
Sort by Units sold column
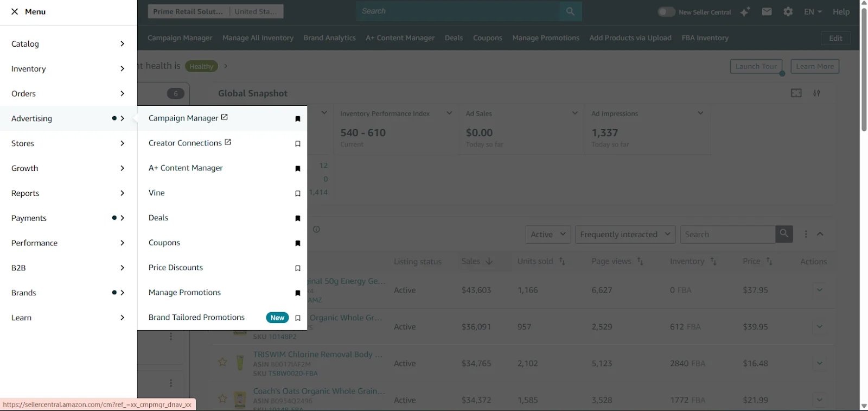562,261
